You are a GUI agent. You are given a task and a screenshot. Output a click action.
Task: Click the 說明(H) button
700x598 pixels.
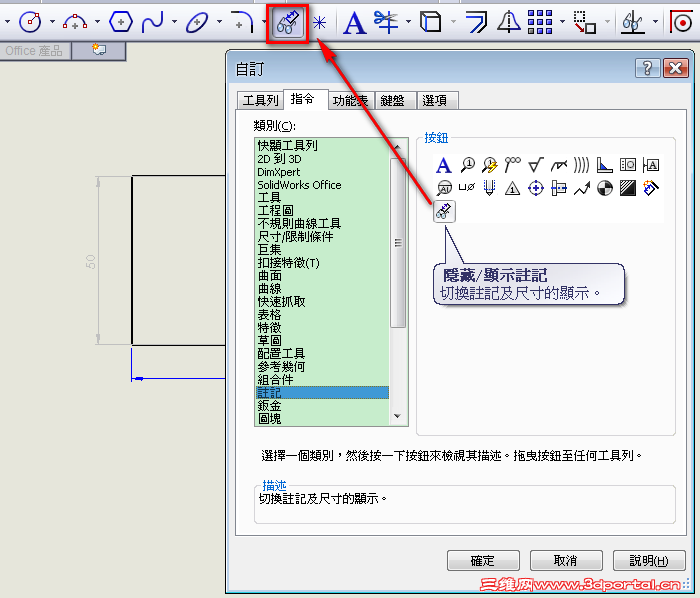[649, 561]
